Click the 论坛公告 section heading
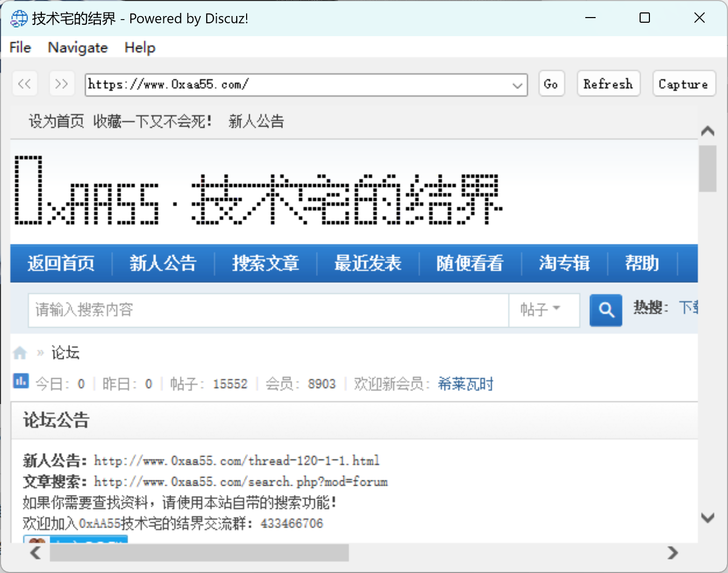The width and height of the screenshot is (728, 573). coord(56,420)
